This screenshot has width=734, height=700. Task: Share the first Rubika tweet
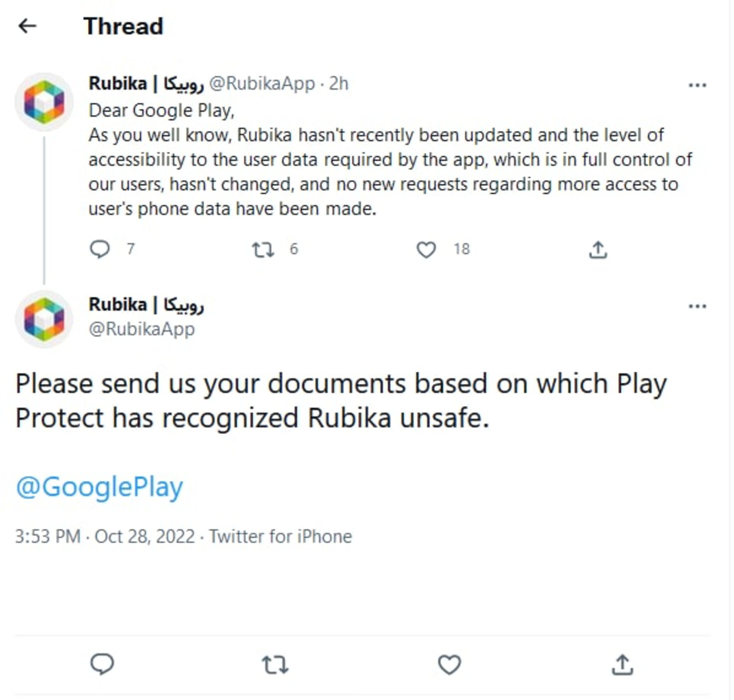pos(598,250)
